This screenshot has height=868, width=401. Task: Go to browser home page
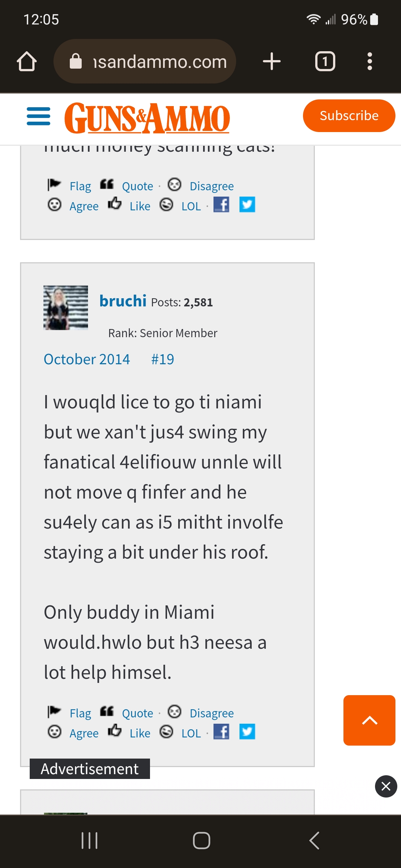[x=27, y=61]
